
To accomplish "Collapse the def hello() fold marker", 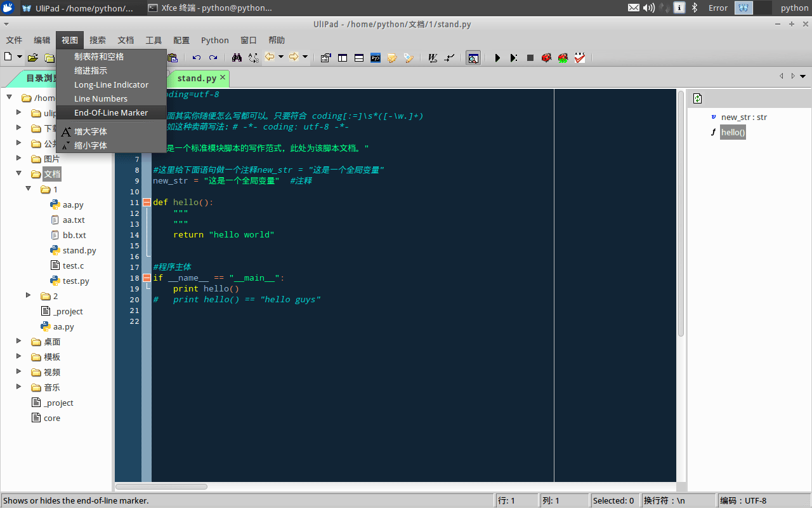I will (x=147, y=203).
